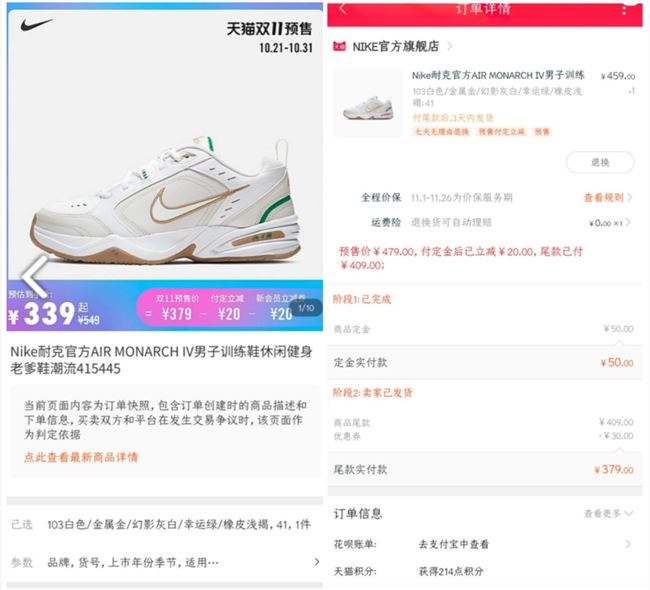Click 查看规则 price protection link
The height and width of the screenshot is (590, 650).
click(x=608, y=197)
